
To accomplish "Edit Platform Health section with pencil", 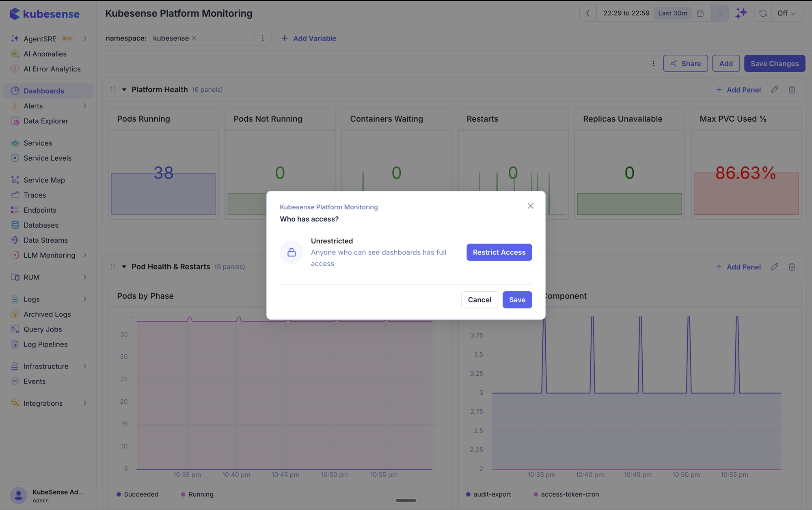I will point(774,90).
